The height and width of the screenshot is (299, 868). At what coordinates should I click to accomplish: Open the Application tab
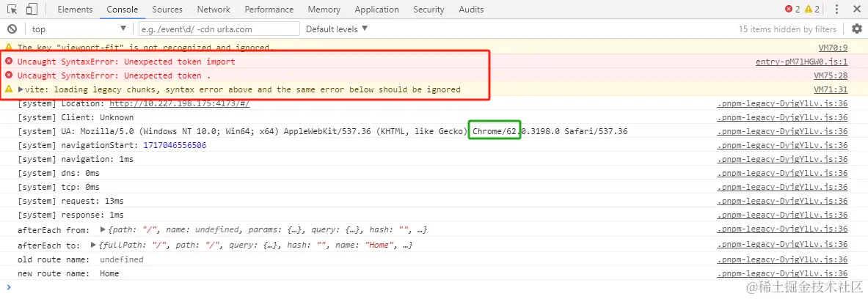(x=376, y=10)
